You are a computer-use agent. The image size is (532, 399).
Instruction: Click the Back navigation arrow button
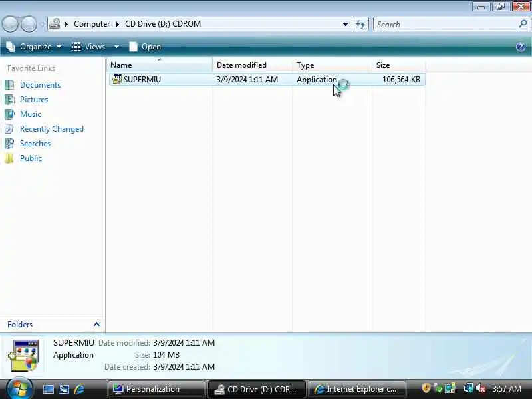click(10, 25)
